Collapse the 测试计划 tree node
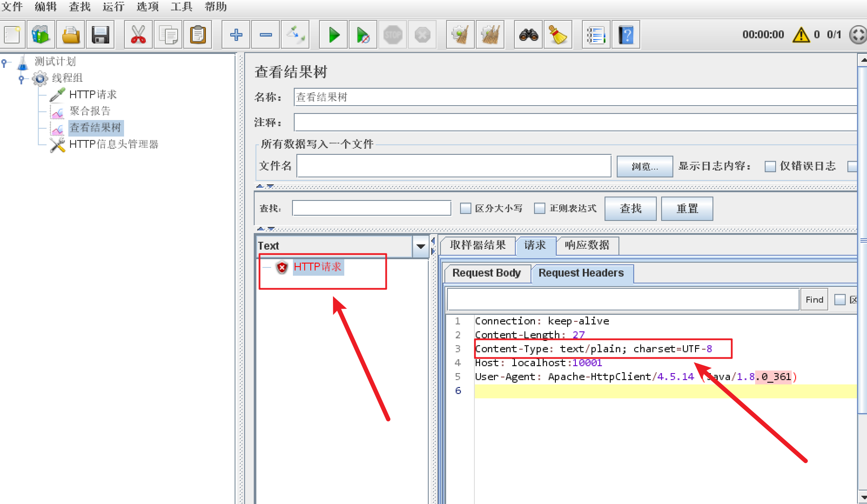The width and height of the screenshot is (867, 504). [x=4, y=62]
